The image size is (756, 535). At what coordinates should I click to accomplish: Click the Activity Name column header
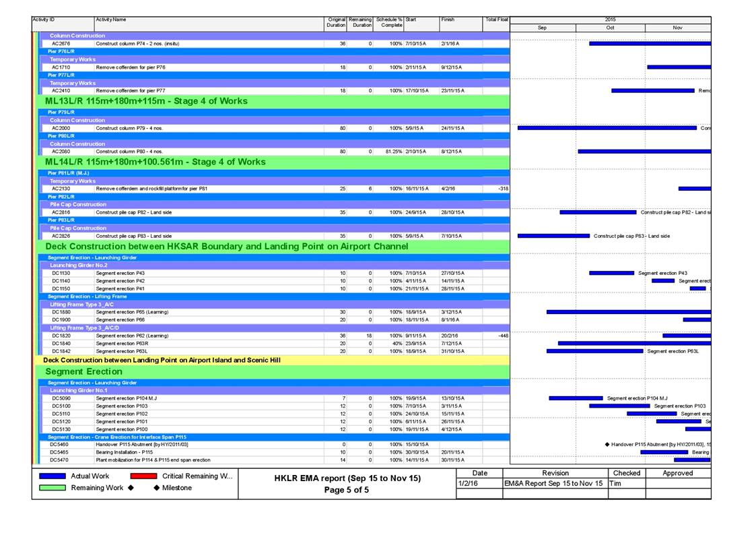pos(209,24)
